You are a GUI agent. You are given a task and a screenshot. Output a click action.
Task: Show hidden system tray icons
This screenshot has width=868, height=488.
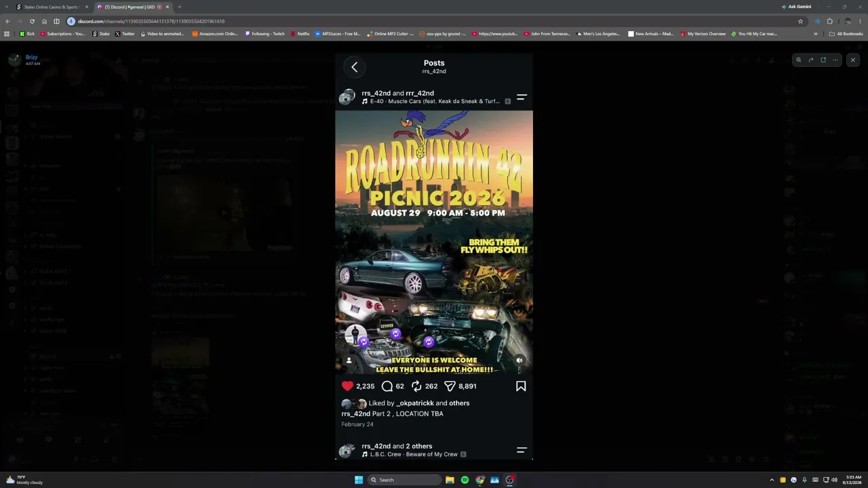(772, 480)
